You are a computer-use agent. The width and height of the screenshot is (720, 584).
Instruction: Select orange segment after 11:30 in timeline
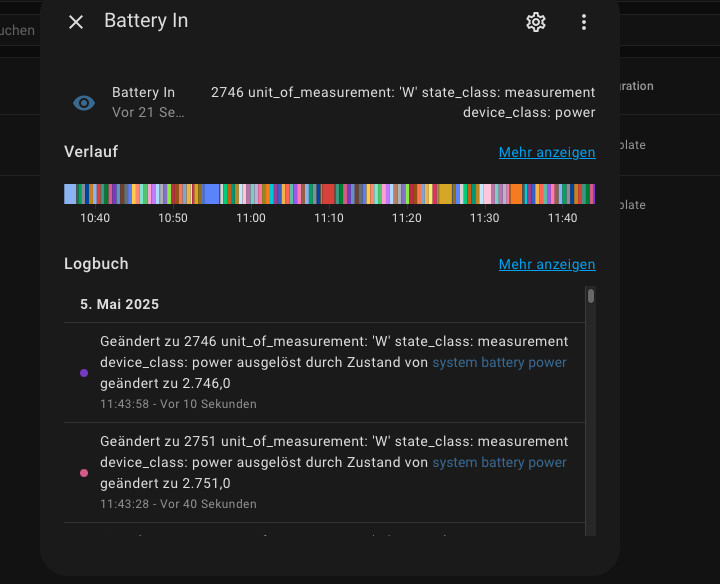516,194
